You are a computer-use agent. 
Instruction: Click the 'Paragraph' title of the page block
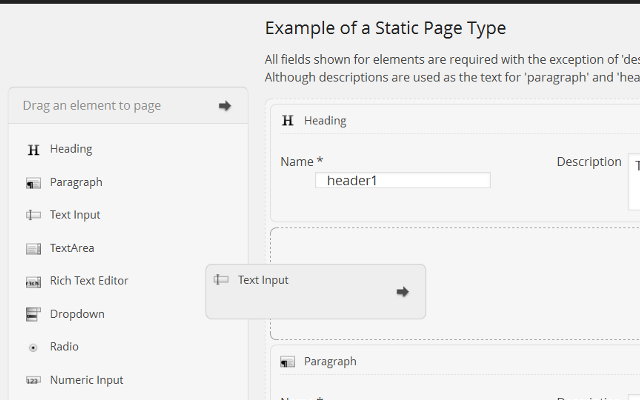tap(330, 362)
